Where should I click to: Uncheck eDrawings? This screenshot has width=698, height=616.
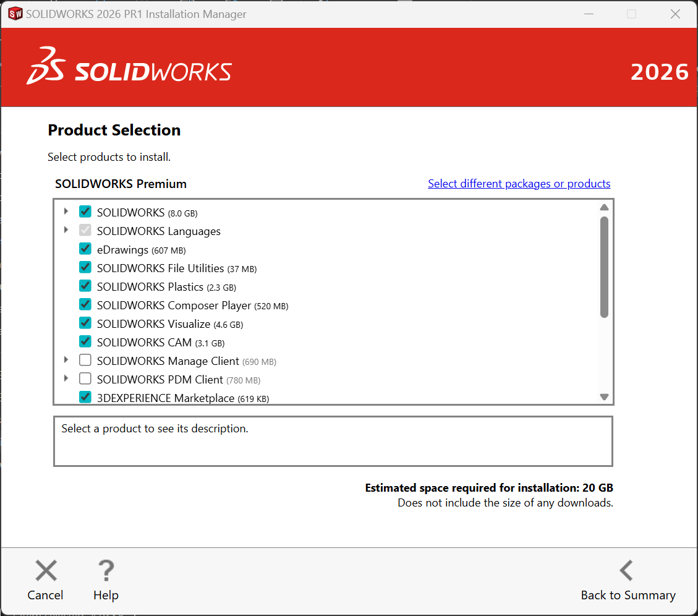85,248
